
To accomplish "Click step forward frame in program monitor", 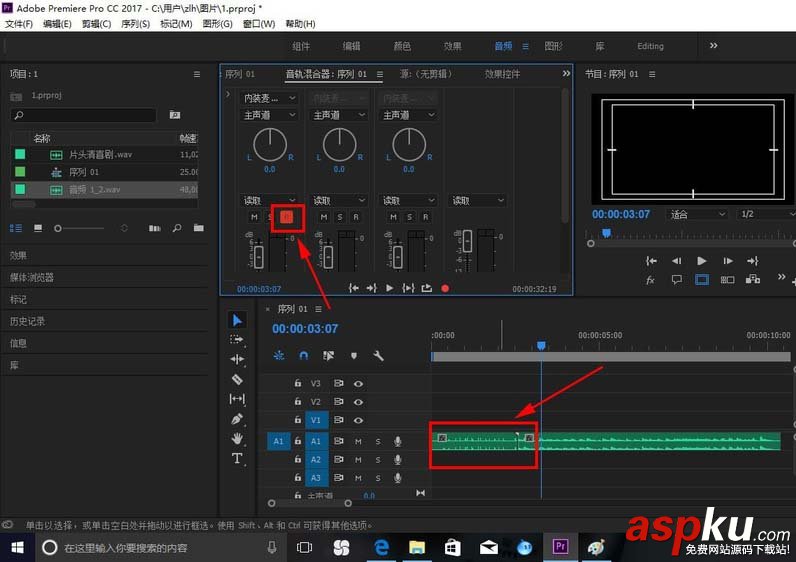I will pyautogui.click(x=727, y=261).
